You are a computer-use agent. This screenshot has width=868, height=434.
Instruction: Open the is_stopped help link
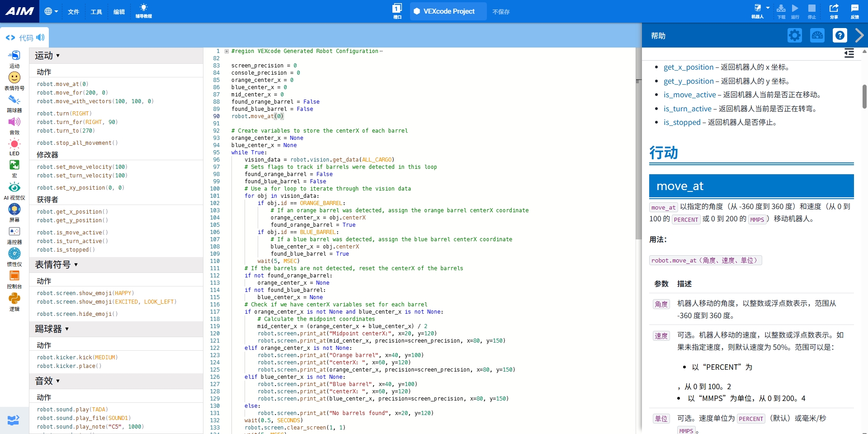(x=682, y=123)
